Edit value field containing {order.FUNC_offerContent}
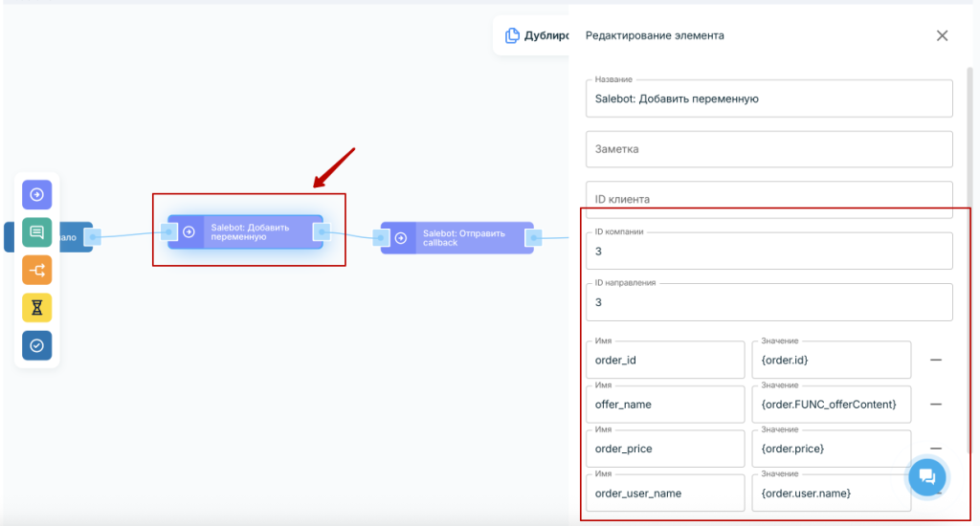 [832, 405]
